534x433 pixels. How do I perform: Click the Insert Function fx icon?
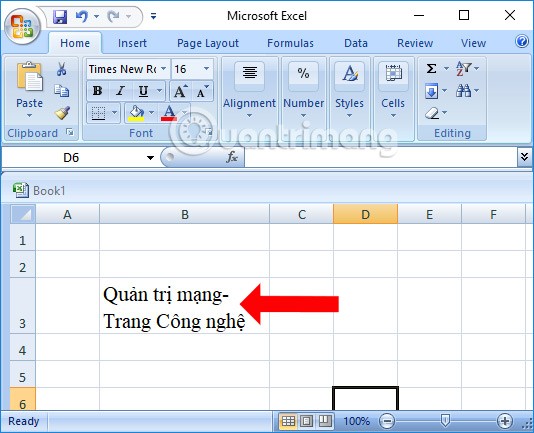232,157
